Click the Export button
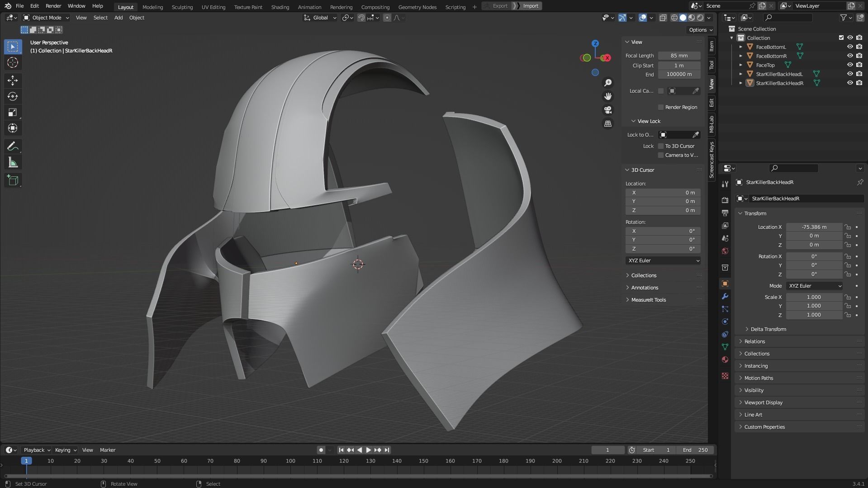868x488 pixels. click(x=496, y=6)
